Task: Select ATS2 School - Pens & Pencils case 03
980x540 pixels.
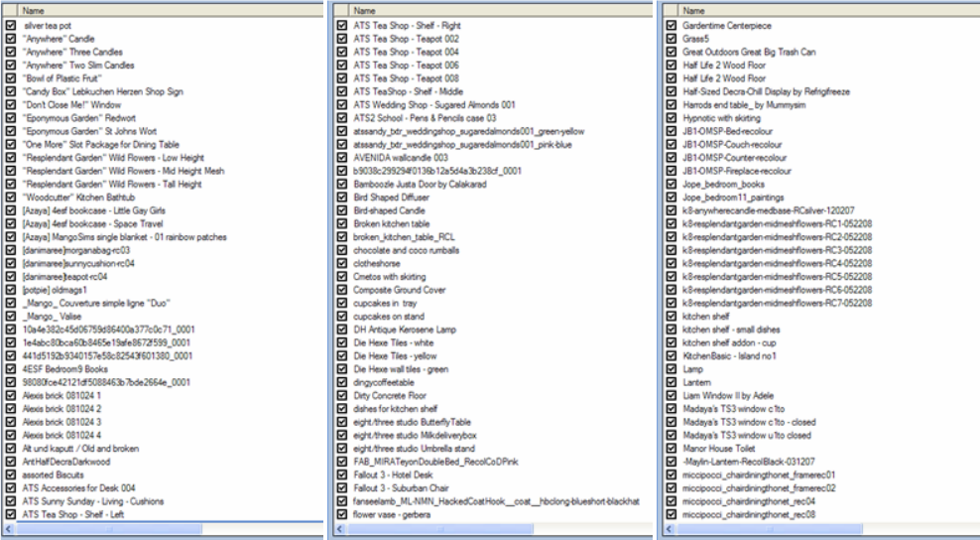Action: click(x=425, y=118)
